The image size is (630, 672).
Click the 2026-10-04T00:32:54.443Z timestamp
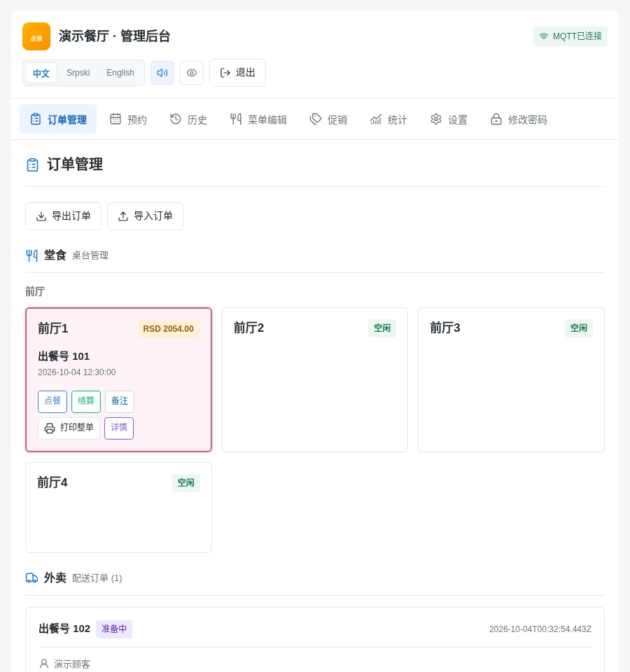pyautogui.click(x=540, y=629)
